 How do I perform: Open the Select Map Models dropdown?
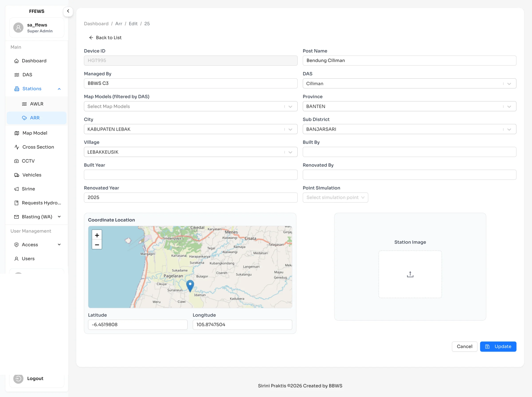(191, 106)
